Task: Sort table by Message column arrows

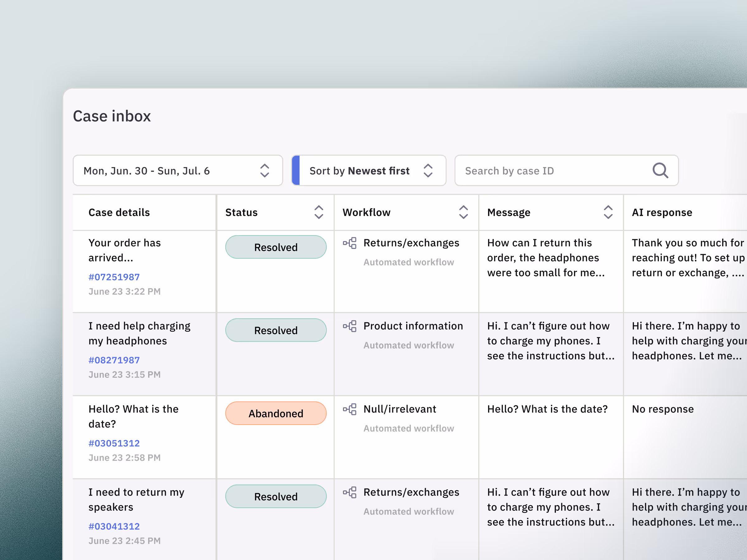Action: pyautogui.click(x=608, y=212)
